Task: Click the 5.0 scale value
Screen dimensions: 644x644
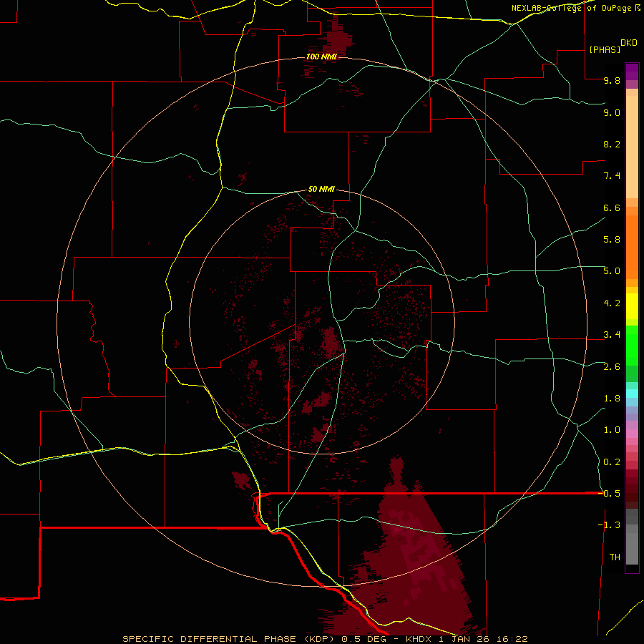Action: pyautogui.click(x=612, y=271)
